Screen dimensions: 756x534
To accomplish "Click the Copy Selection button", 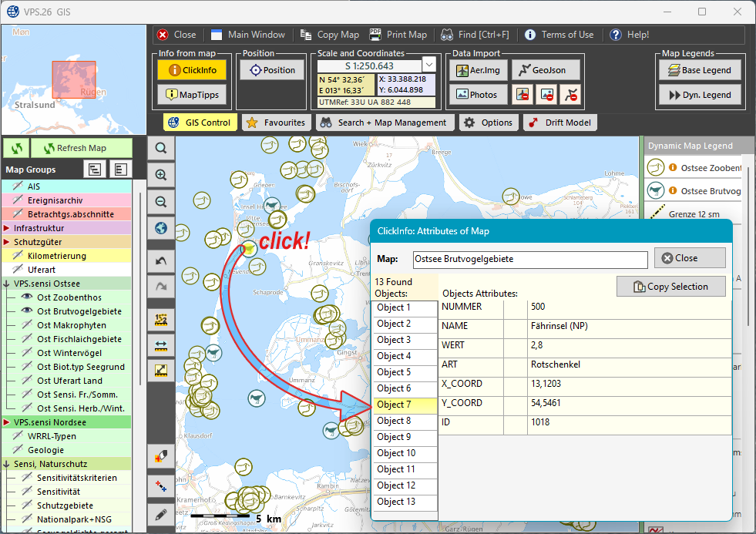I will (x=670, y=287).
